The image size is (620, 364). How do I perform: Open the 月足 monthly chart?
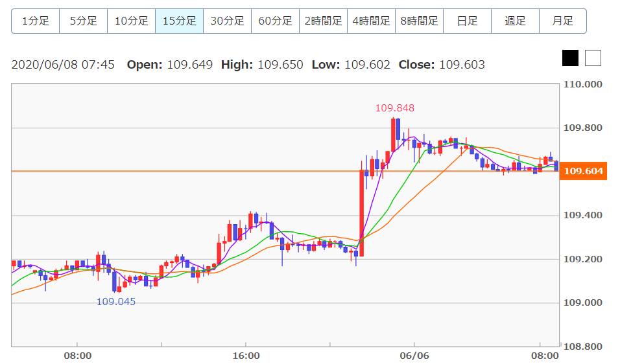click(563, 21)
